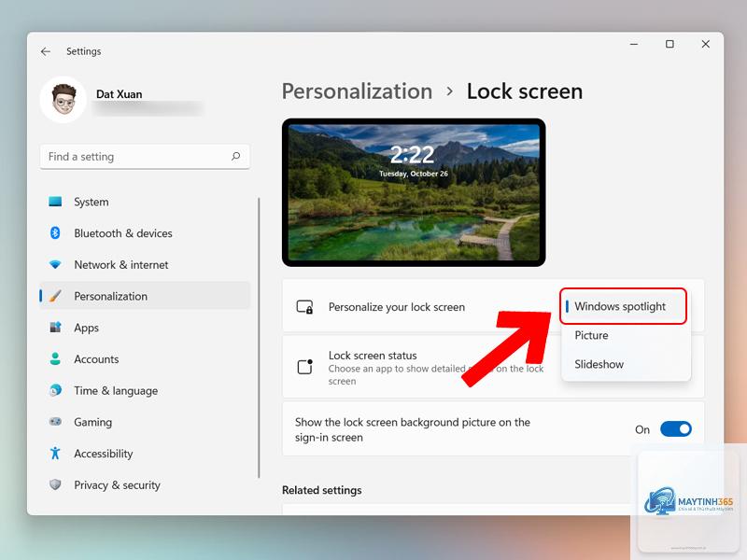The width and height of the screenshot is (747, 560).
Task: Click the Gaming controller icon
Action: (55, 422)
